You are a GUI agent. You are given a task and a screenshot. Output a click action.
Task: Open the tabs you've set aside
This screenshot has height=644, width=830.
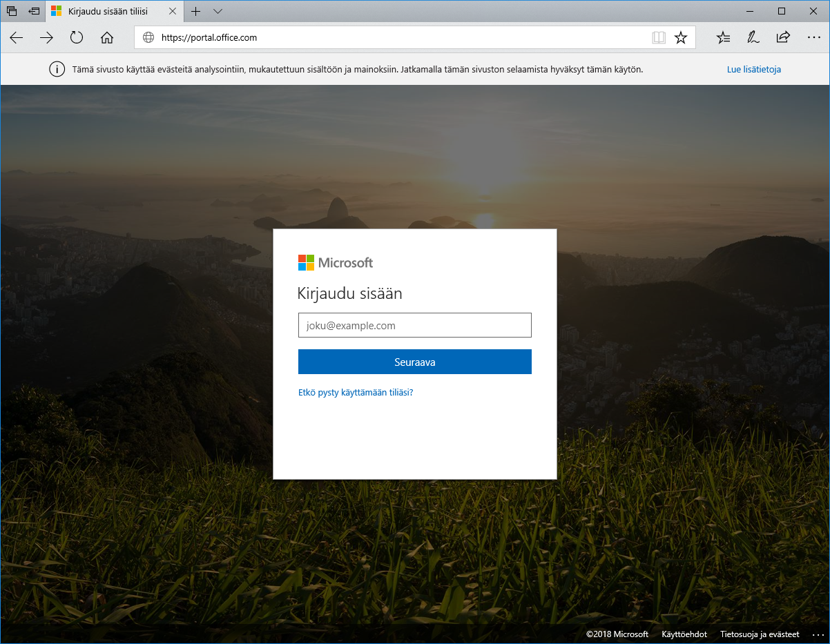tap(12, 11)
